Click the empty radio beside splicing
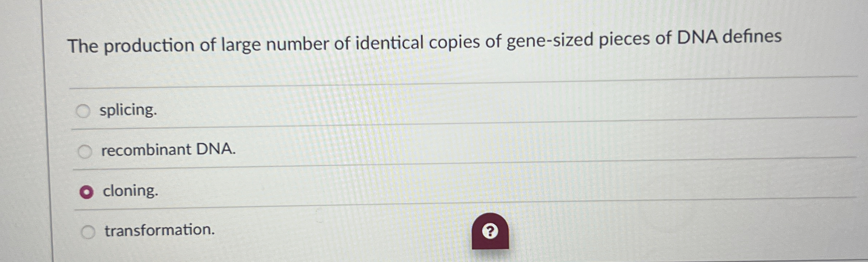Viewport: 868px width, 262px height. click(x=84, y=110)
